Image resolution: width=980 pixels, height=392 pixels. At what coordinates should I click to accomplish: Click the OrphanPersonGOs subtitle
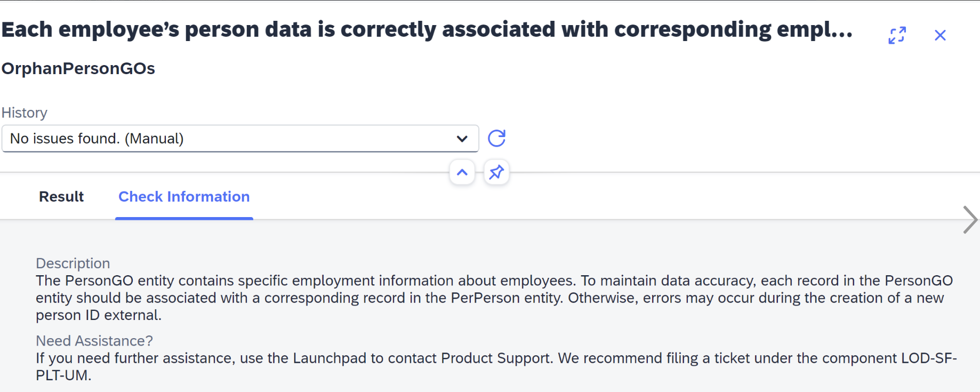78,69
